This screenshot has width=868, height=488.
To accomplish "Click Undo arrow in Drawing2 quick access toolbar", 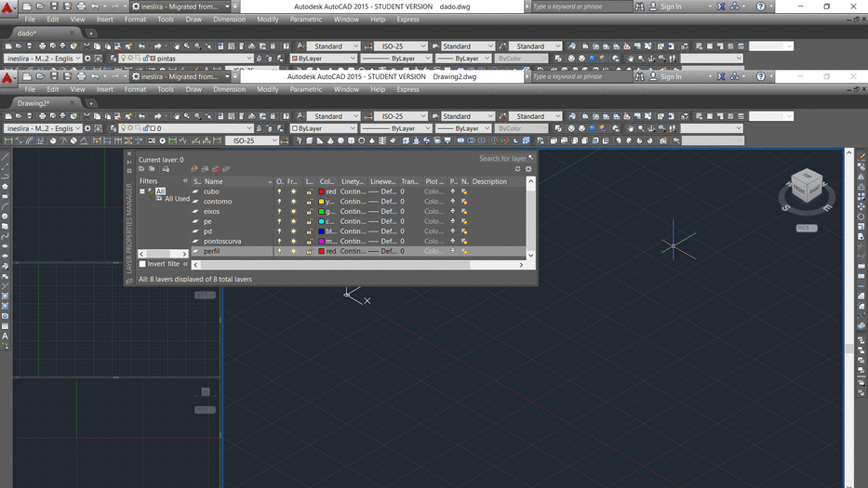I will click(x=95, y=76).
